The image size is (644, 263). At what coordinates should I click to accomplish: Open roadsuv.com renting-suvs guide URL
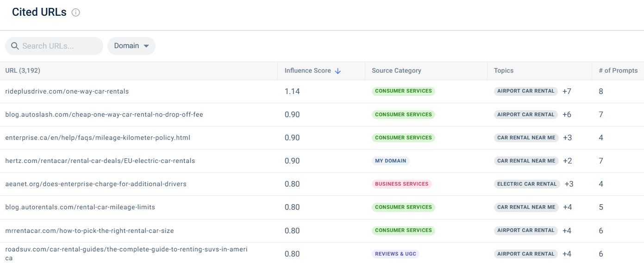pyautogui.click(x=126, y=254)
